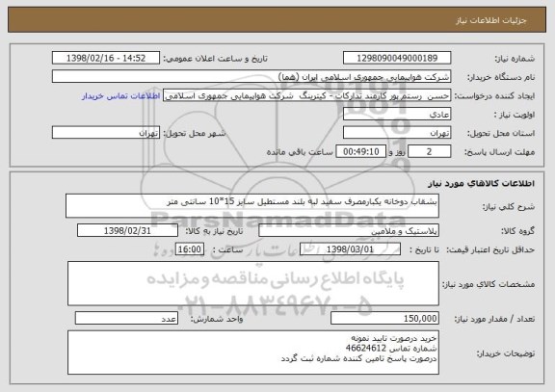Select the buyer organization name field
The image size is (555, 392).
[x=251, y=76]
